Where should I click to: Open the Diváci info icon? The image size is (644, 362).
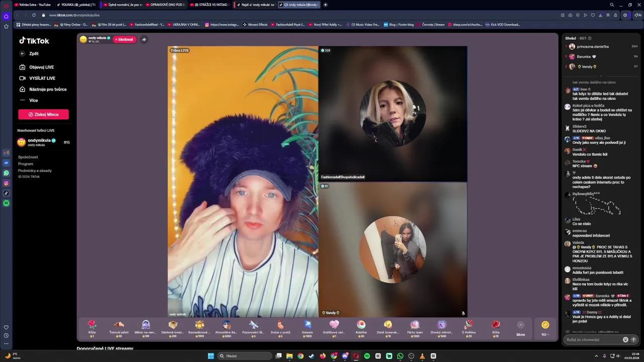(x=590, y=38)
